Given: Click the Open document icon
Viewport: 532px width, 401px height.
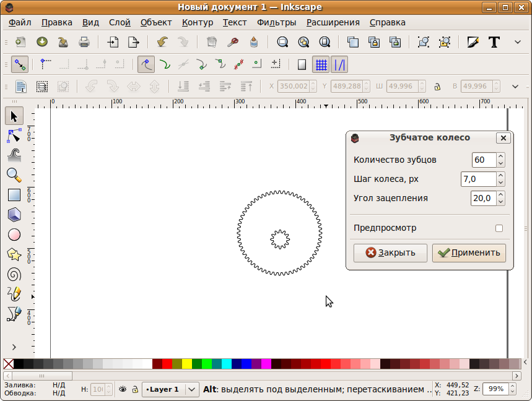Looking at the screenshot, I should click(x=41, y=42).
